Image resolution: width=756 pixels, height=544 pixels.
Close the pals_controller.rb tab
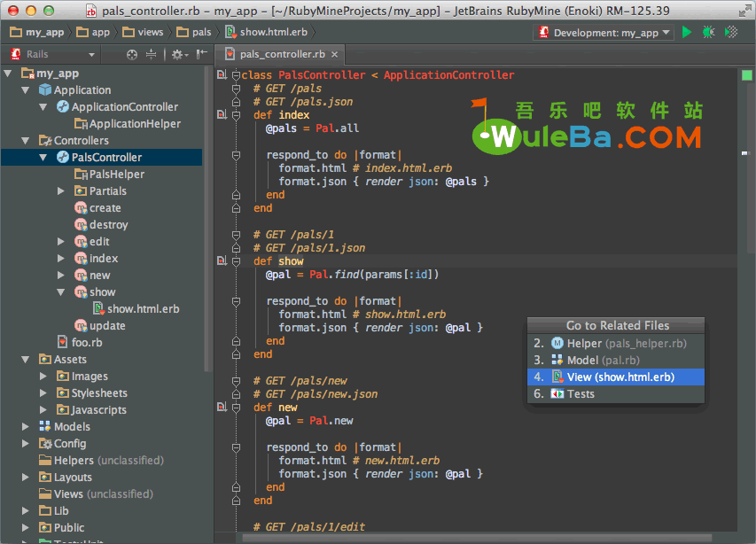tap(335, 54)
